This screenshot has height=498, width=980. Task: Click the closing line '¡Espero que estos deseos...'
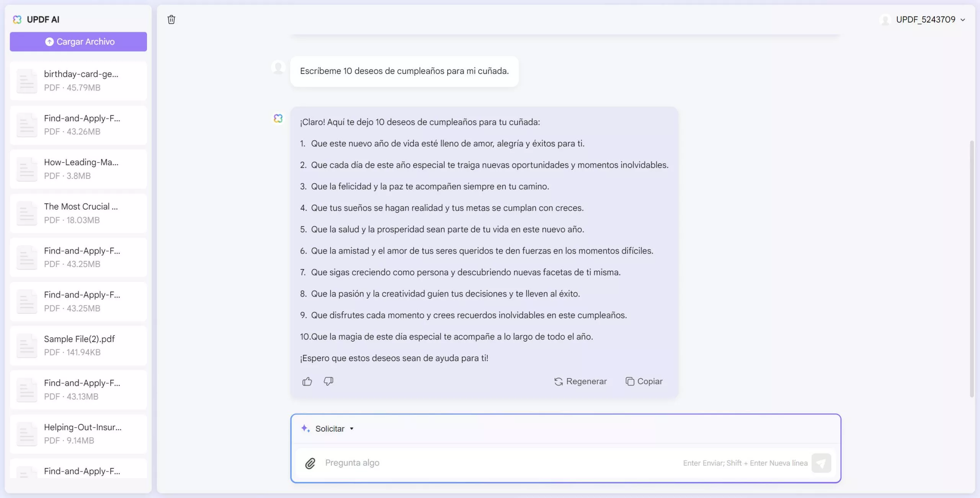pyautogui.click(x=394, y=358)
